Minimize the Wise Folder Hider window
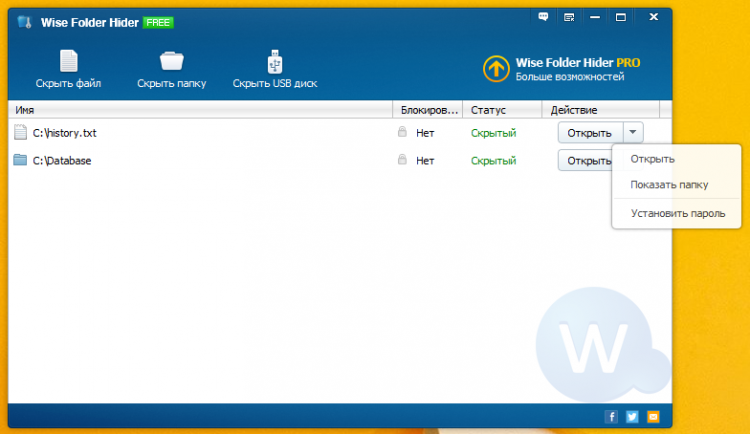The width and height of the screenshot is (750, 434). 595,17
